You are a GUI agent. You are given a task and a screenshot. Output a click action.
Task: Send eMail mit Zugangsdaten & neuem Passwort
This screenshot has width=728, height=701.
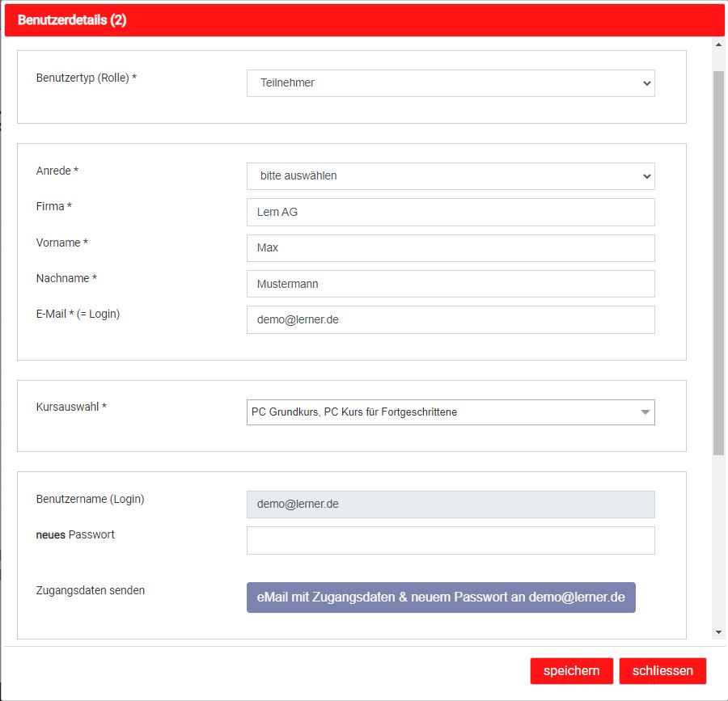click(441, 598)
